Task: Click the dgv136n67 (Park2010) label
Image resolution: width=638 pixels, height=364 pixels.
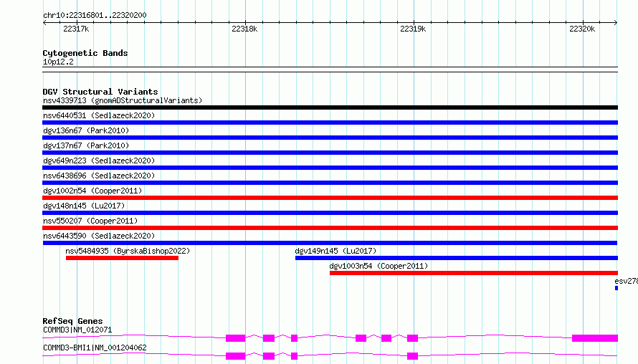Action: point(86,130)
